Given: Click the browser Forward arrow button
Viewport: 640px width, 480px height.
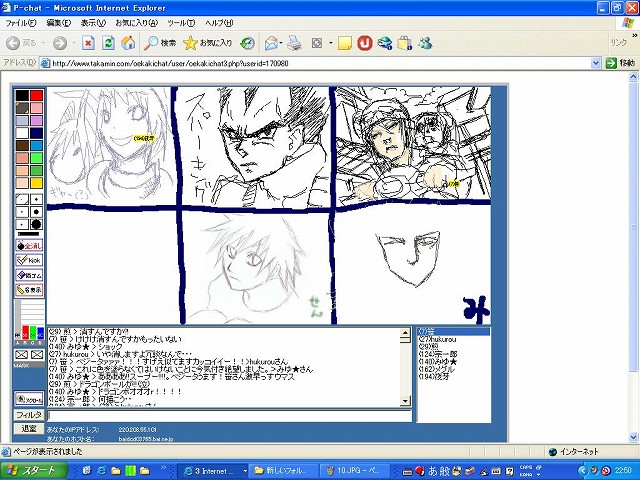Looking at the screenshot, I should click(x=60, y=43).
